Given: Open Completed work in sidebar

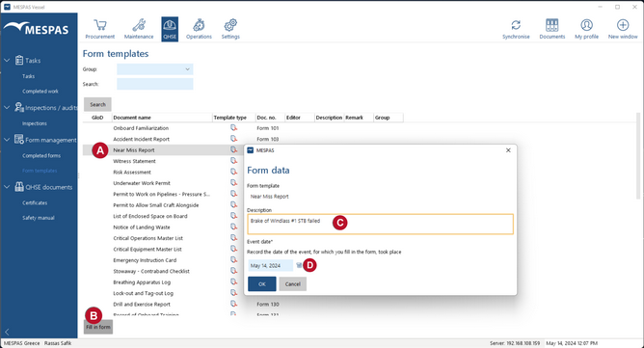Looking at the screenshot, I should 40,92.
